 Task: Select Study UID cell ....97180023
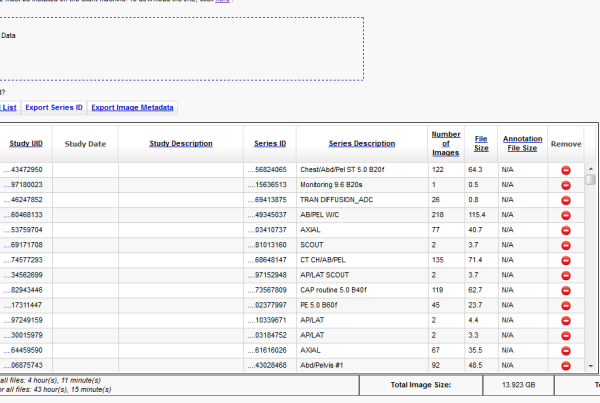[23, 184]
